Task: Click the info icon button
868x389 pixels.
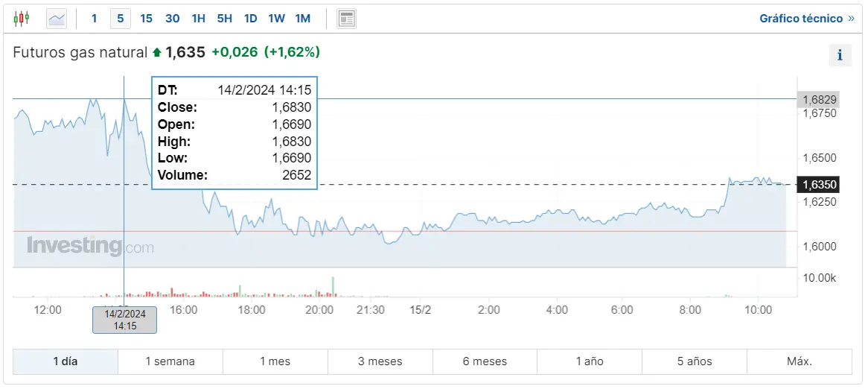Action: pyautogui.click(x=840, y=55)
